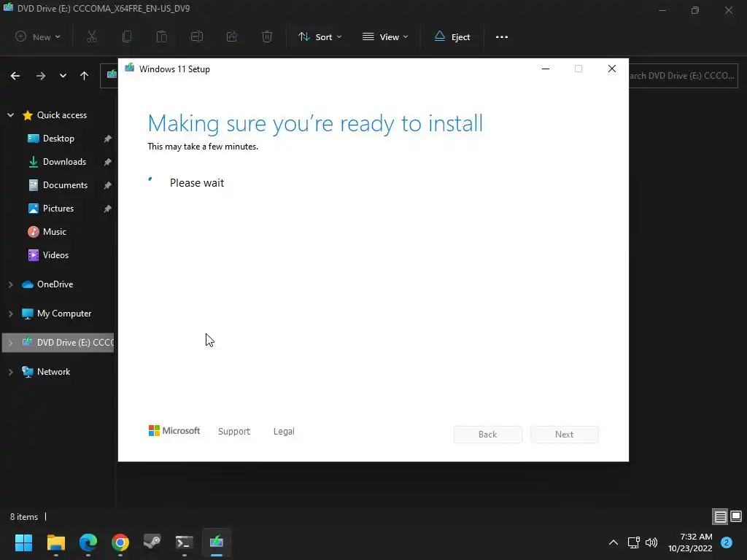Open the View dropdown menu
This screenshot has height=560, width=747.
[x=385, y=36]
